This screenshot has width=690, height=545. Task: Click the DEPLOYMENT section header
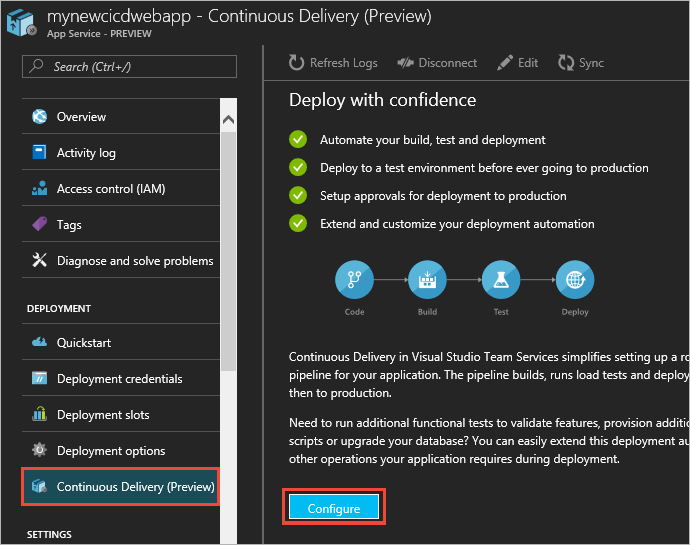click(59, 309)
